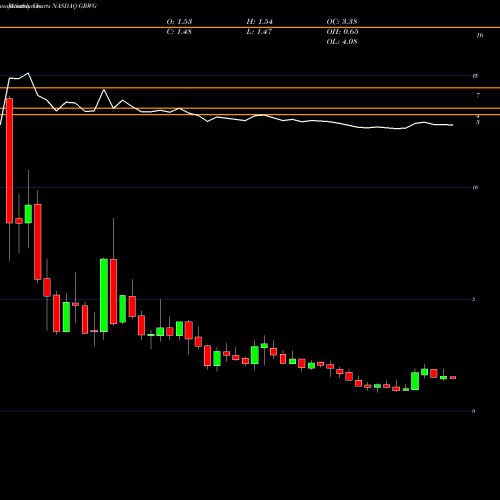Click the open value 'O: 1.53'
Viewport: 500px width, 500px height.
pos(179,22)
